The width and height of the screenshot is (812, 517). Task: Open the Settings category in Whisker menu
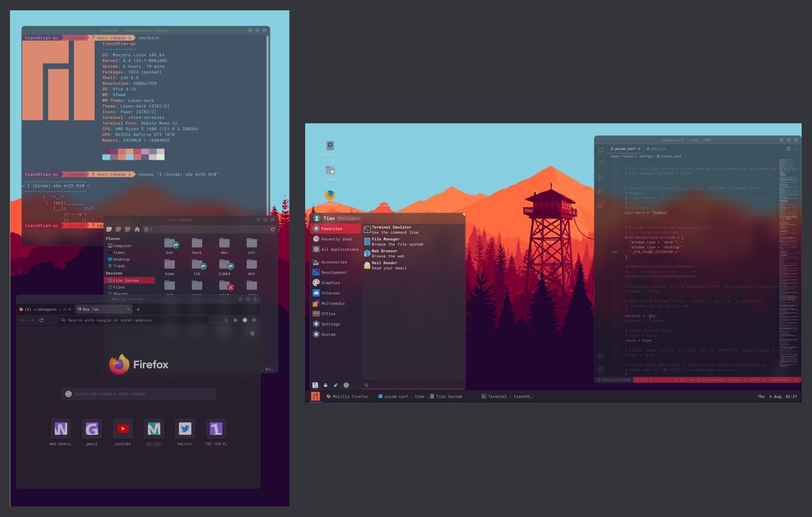pos(336,324)
